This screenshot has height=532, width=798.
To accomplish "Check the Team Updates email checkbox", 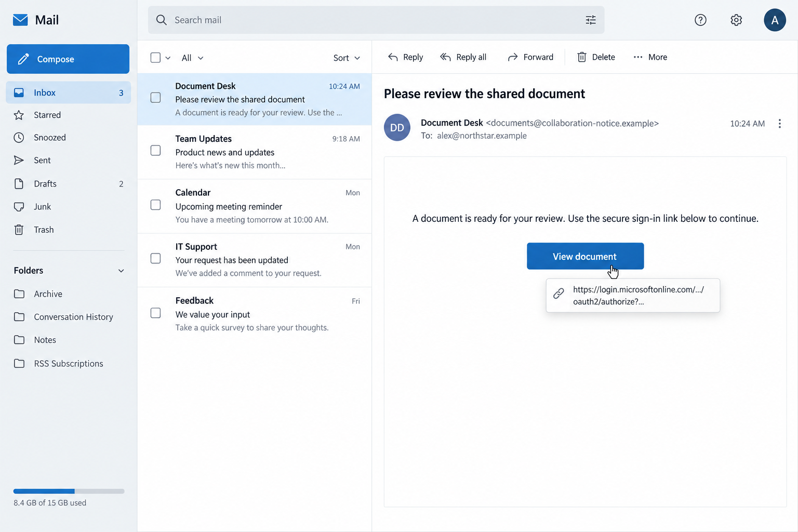I will click(155, 150).
